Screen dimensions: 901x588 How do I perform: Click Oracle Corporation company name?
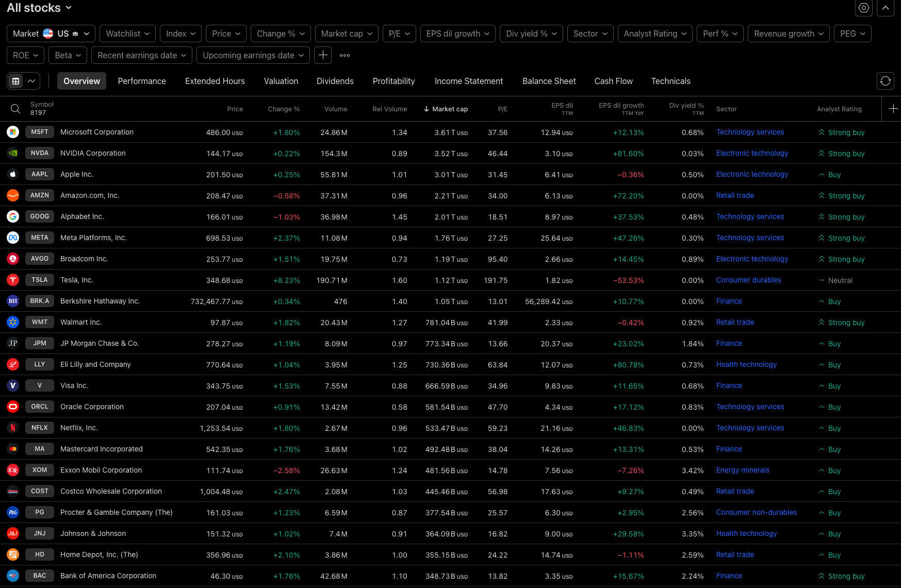92,407
